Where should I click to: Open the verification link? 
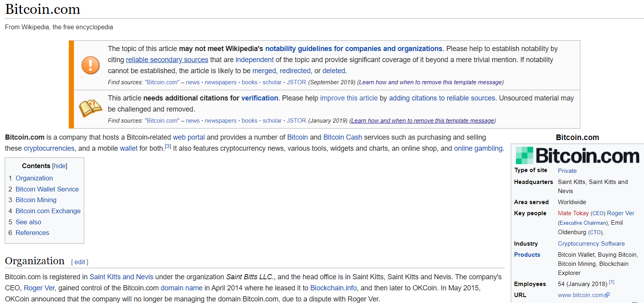[x=260, y=98]
